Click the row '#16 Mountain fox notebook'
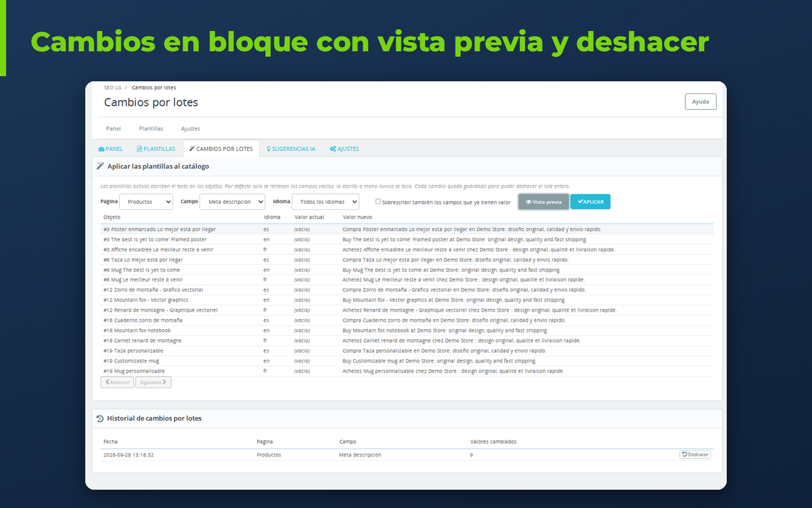812x508 pixels. click(x=407, y=331)
